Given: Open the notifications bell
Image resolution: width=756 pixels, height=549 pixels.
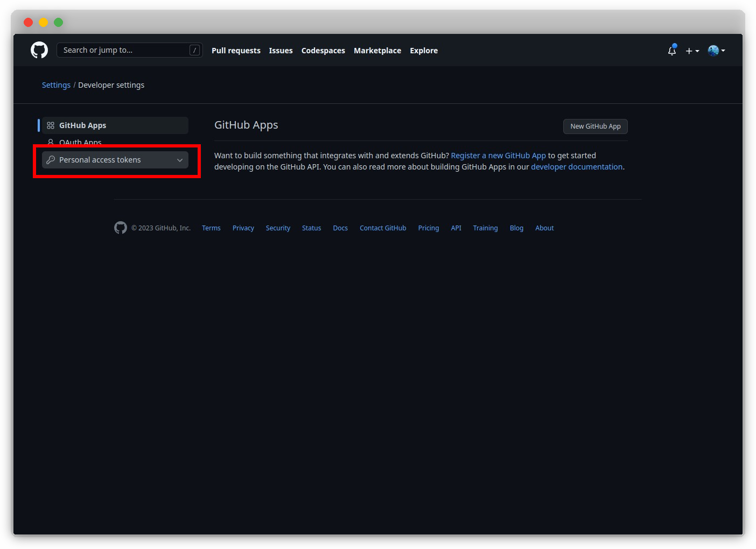Looking at the screenshot, I should (672, 50).
